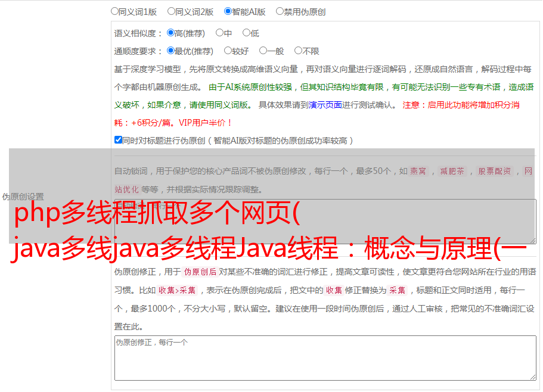Viewport: 543px width, 392px height.
Task: Pick the 禁用伪原创 radio button
Action: tap(280, 11)
